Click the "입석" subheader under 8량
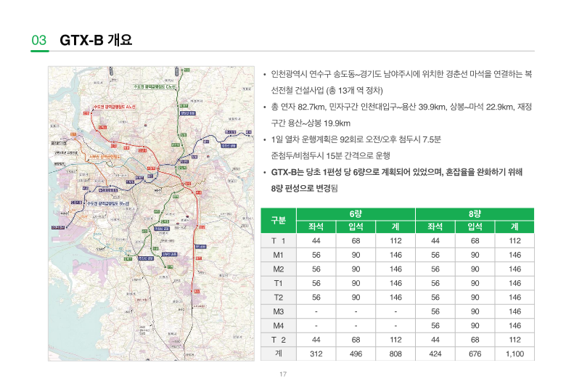This screenshot has width=566, height=392. pos(475,226)
